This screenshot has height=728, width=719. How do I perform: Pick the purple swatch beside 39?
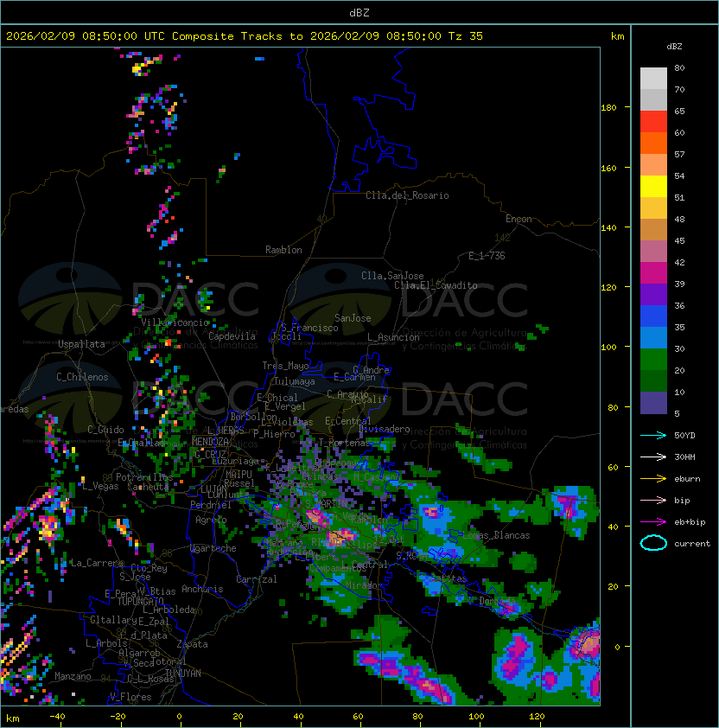(653, 294)
